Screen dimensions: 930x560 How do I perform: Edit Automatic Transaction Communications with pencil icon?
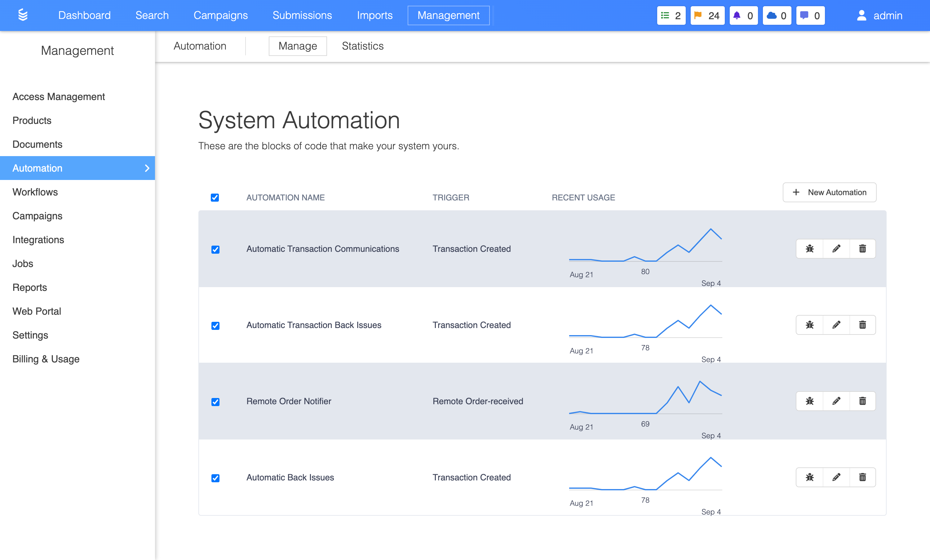[x=836, y=248]
